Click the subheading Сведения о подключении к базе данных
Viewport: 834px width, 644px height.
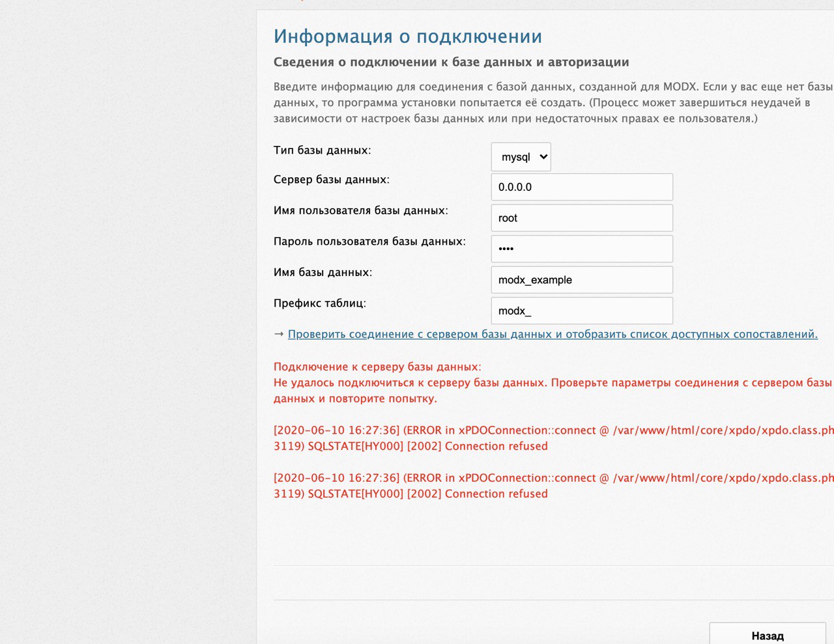click(x=451, y=63)
